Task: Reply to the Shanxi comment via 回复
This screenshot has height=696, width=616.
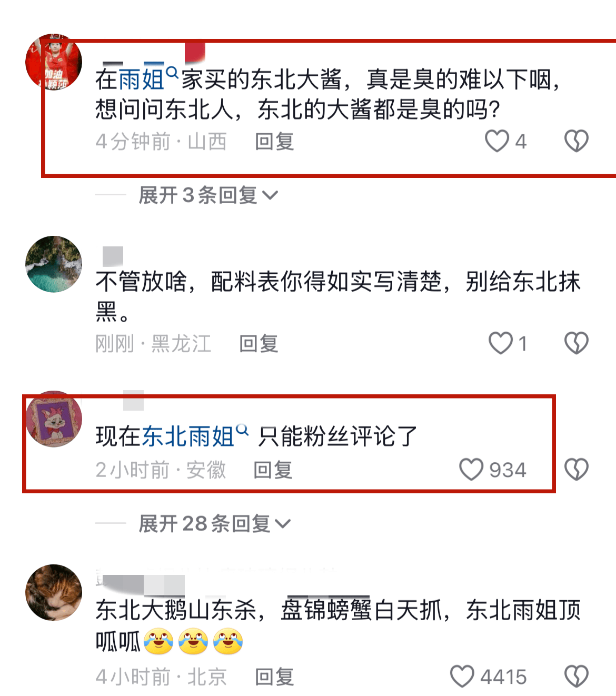Action: (274, 142)
